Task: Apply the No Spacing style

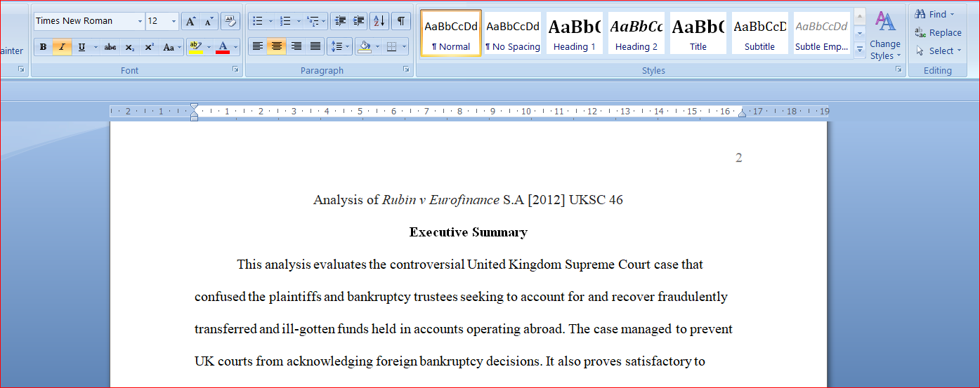Action: pyautogui.click(x=513, y=33)
